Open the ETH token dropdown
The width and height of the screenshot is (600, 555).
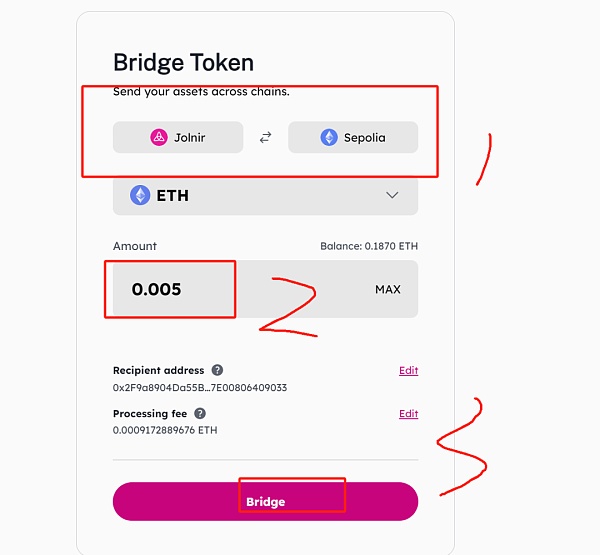tap(265, 196)
